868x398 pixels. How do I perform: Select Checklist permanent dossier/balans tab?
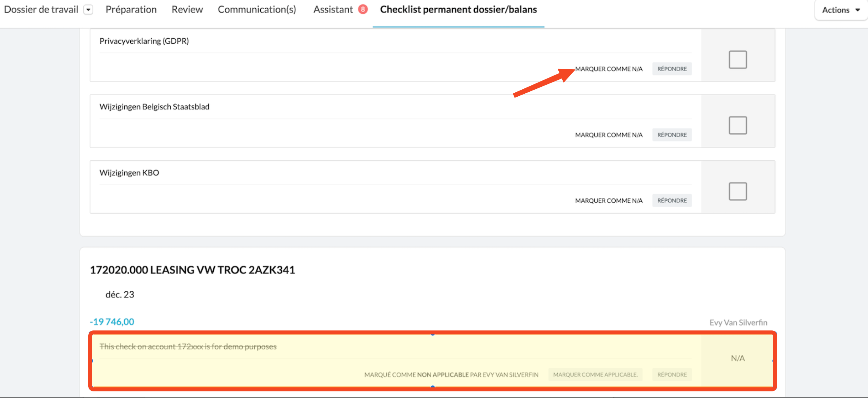(x=458, y=10)
